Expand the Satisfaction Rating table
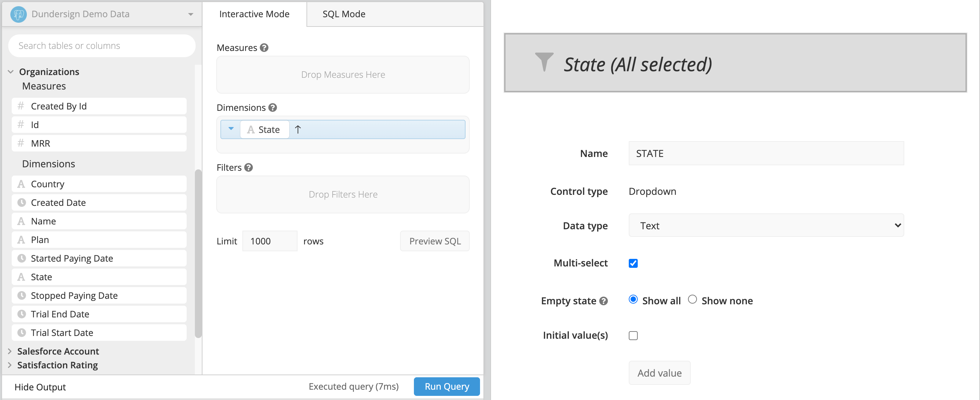The width and height of the screenshot is (980, 400). pyautogui.click(x=10, y=365)
